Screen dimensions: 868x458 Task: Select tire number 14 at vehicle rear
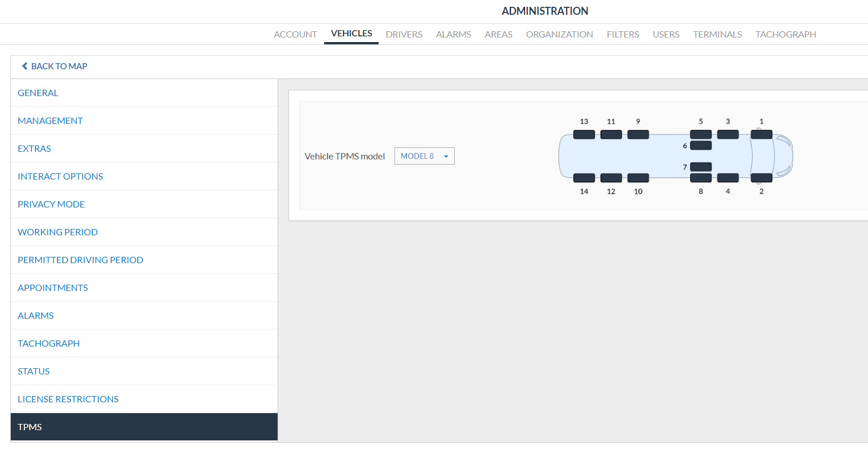584,178
